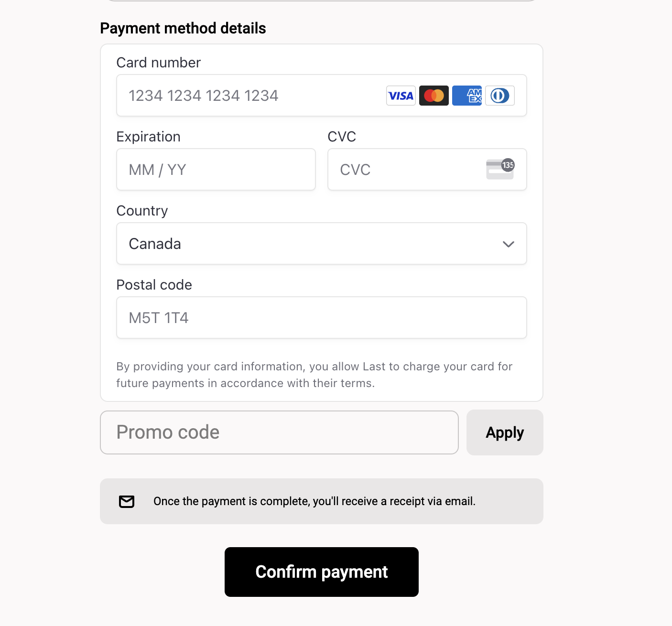Apply the promo code
The width and height of the screenshot is (672, 626).
point(505,432)
